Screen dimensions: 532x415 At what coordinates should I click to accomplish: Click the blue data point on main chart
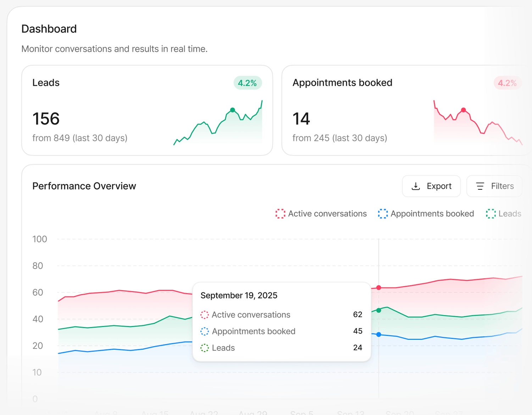[379, 334]
